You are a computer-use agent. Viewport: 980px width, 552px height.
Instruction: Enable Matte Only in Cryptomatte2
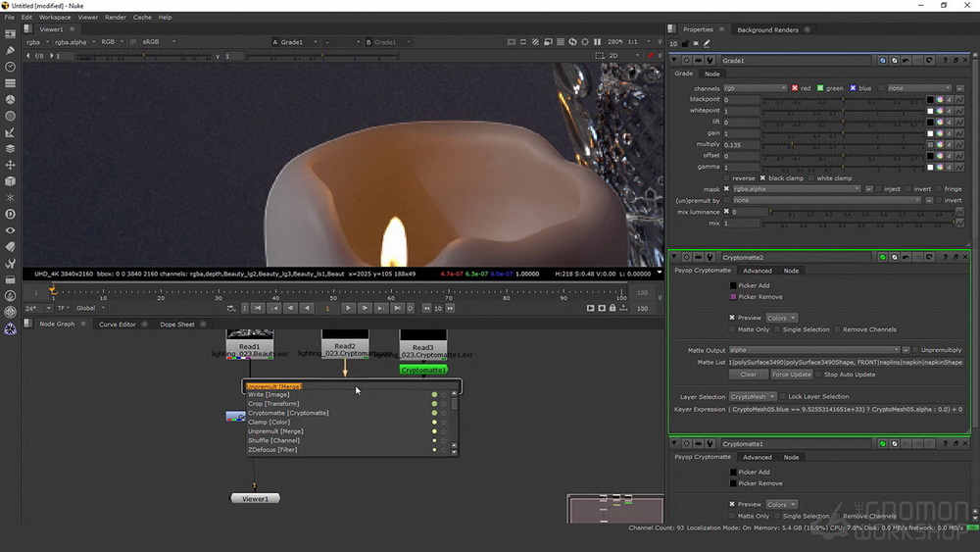(732, 329)
